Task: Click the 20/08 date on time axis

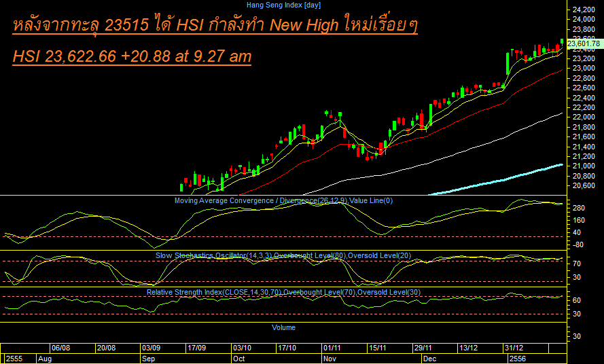Action: click(x=106, y=348)
